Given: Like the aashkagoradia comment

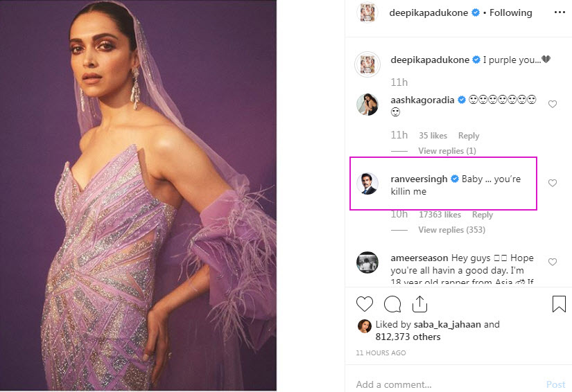Looking at the screenshot, I should (x=553, y=104).
